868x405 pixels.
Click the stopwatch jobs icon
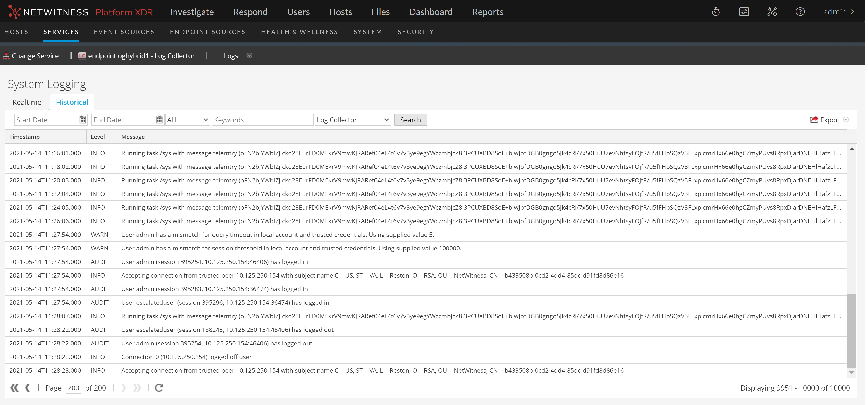716,12
